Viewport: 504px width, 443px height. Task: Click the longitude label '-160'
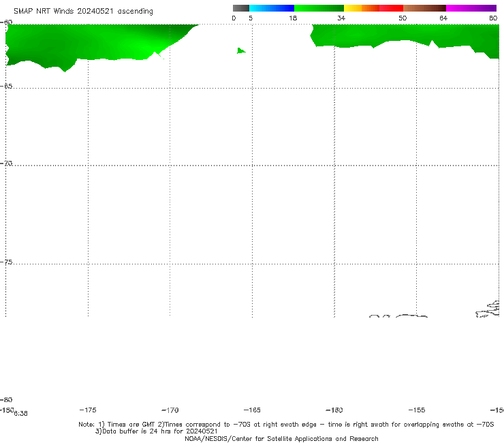[x=334, y=410]
